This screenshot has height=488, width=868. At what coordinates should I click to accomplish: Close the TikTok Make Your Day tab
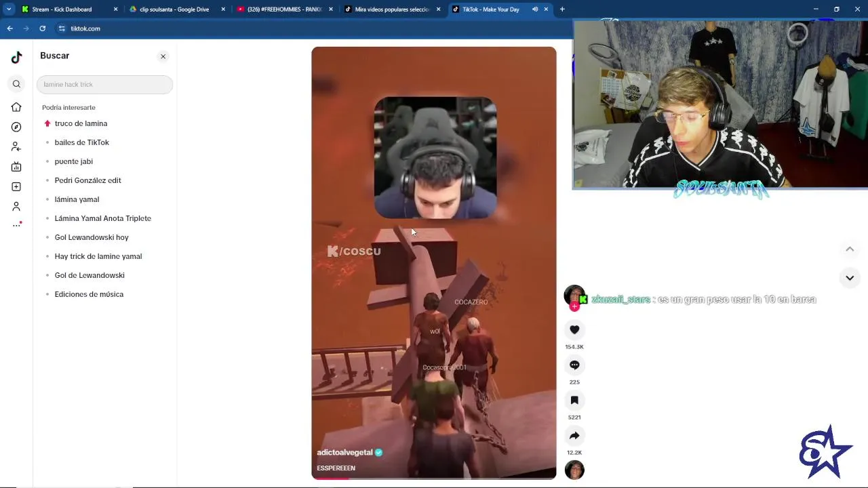546,9
